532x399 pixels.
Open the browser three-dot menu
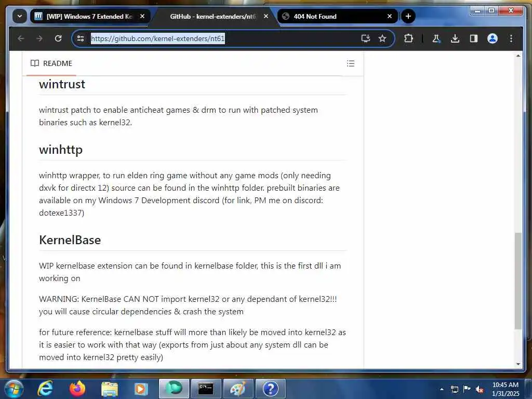point(511,38)
